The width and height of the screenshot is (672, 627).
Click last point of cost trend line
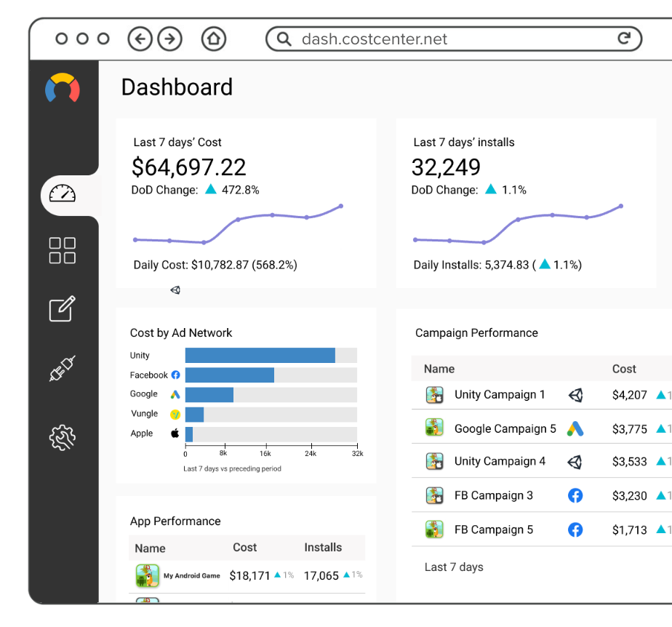341,206
